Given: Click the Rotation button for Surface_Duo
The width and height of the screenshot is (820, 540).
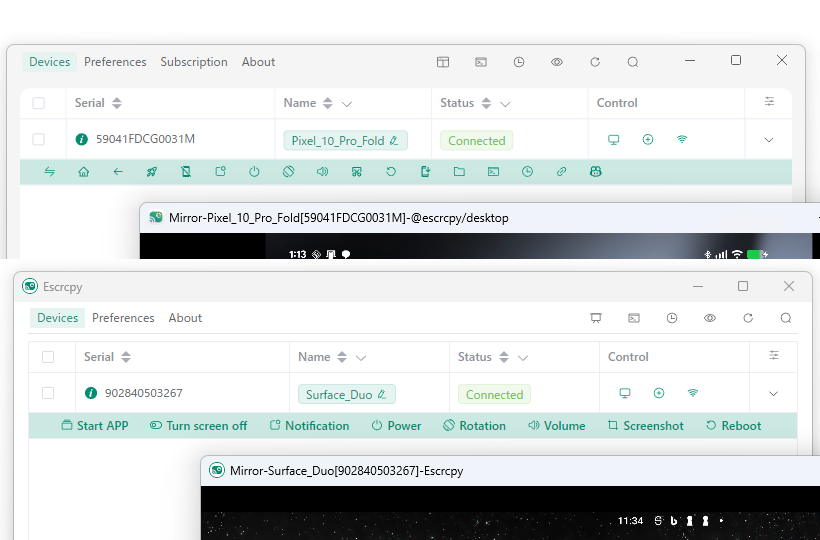Looking at the screenshot, I should (474, 426).
